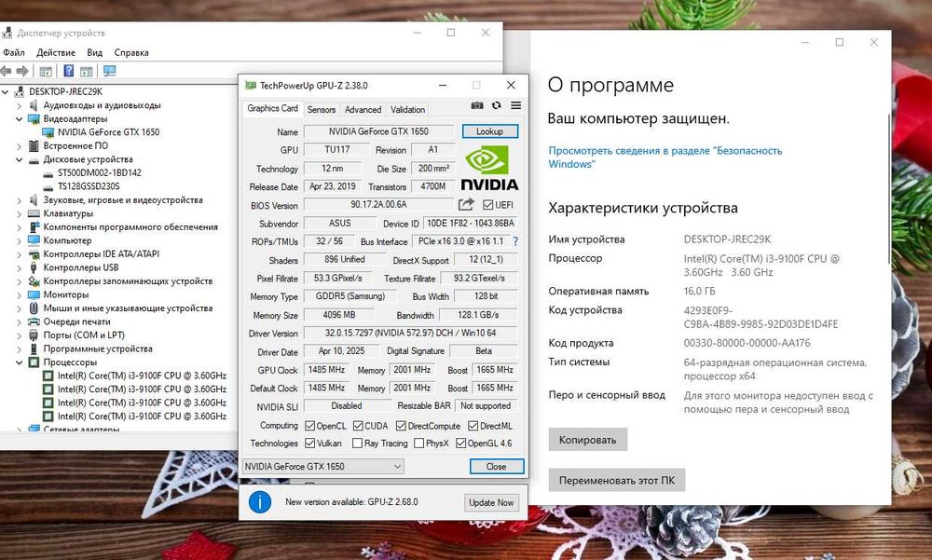This screenshot has width=932, height=560.
Task: Open Действие menu
Action: [56, 52]
